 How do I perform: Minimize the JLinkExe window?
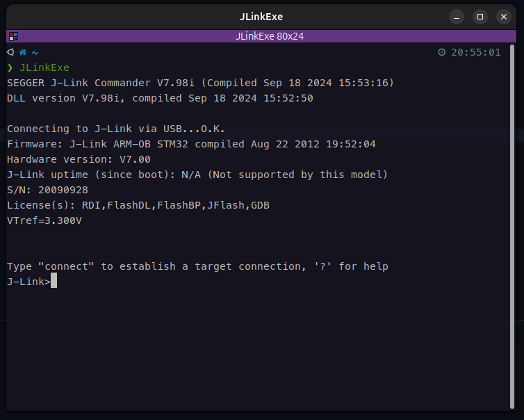[x=456, y=17]
